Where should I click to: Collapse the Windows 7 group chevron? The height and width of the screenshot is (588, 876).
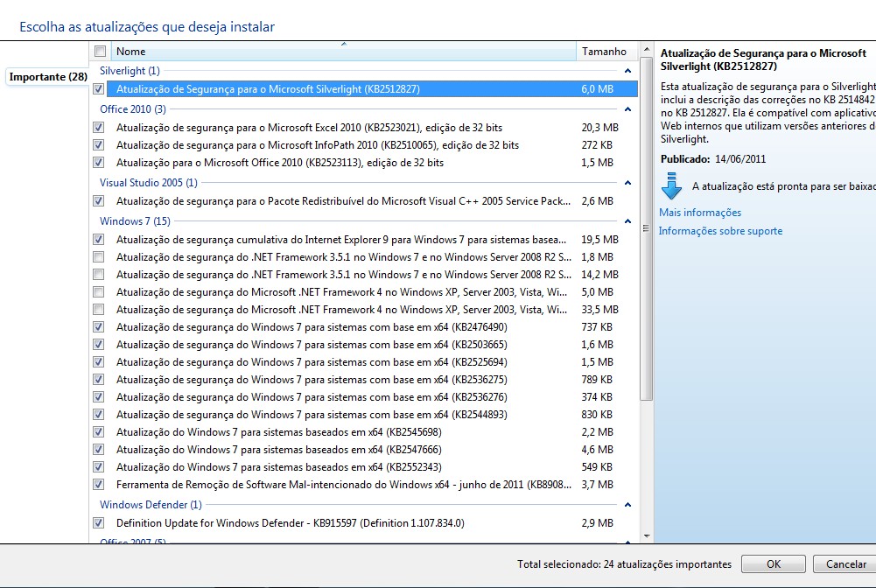(627, 221)
